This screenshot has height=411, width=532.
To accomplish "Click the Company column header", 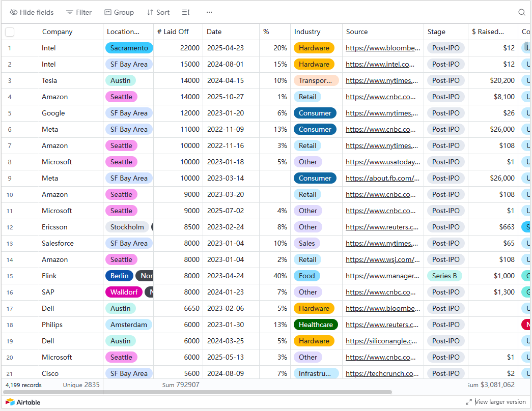I will (x=58, y=32).
